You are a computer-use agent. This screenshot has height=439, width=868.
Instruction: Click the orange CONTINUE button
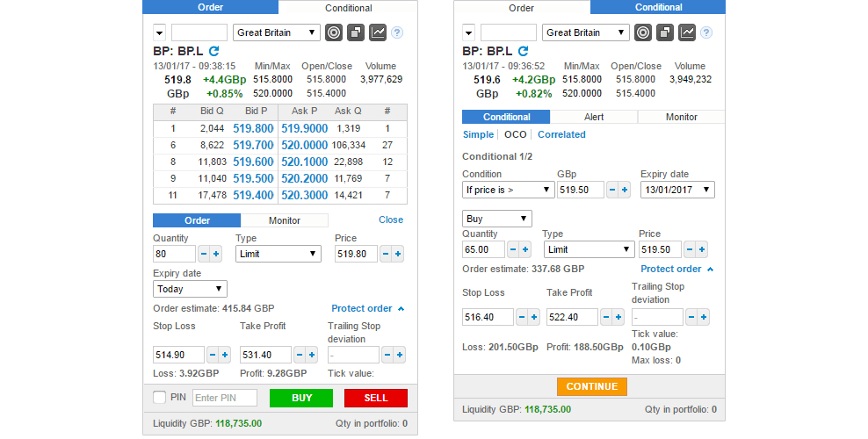pos(592,386)
